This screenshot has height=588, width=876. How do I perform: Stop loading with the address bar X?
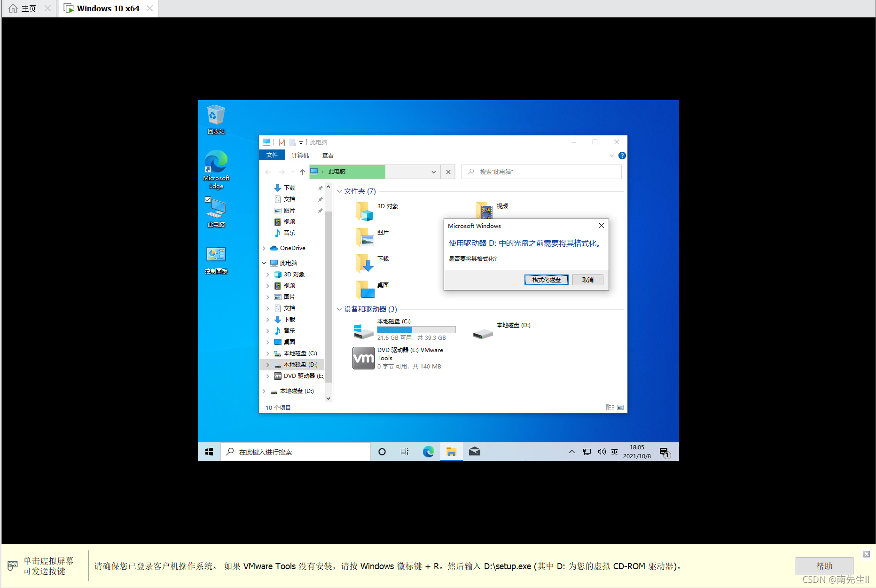pos(448,172)
